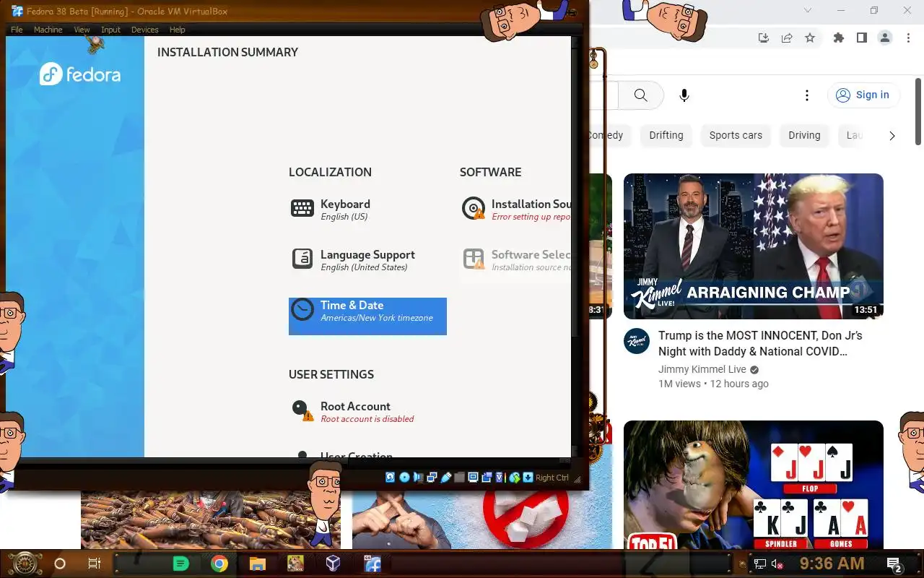924x578 pixels.
Task: Click Chrome share page icon
Action: 787,38
